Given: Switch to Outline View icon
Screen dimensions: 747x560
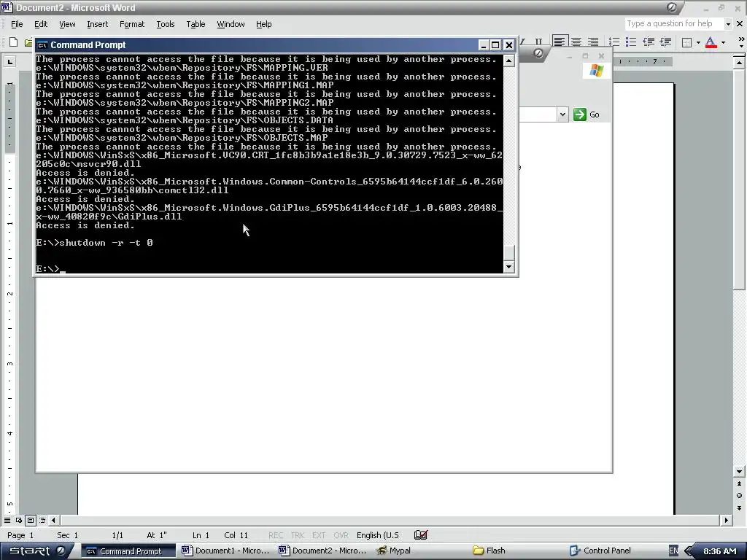Looking at the screenshot, I should pyautogui.click(x=42, y=521).
